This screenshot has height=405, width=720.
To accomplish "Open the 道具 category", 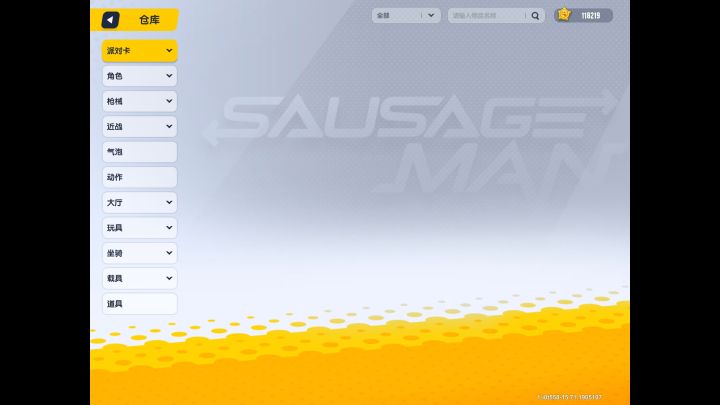I will point(140,304).
